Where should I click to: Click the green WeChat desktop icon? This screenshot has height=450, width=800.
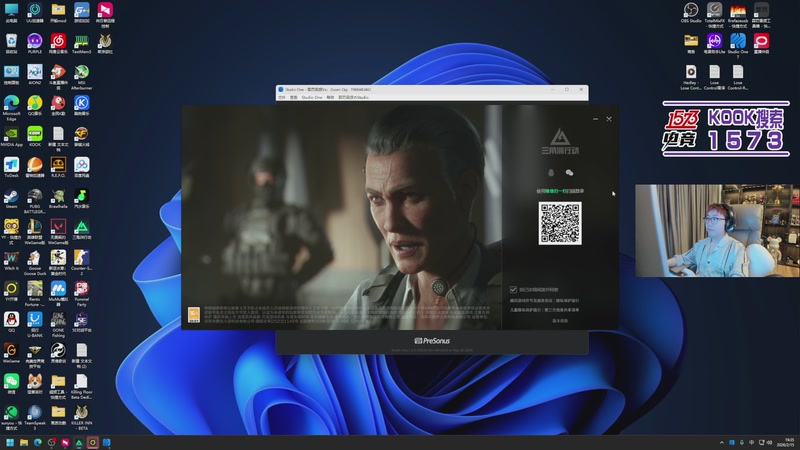[x=11, y=384]
